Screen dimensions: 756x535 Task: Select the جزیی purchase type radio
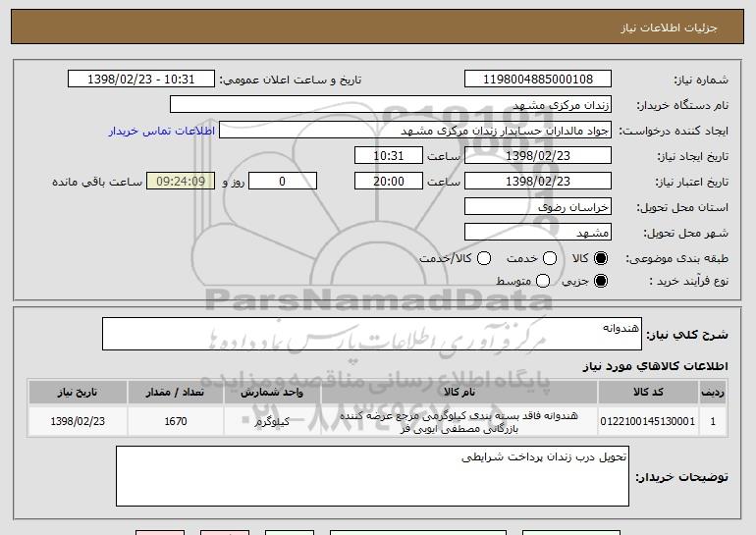point(601,281)
